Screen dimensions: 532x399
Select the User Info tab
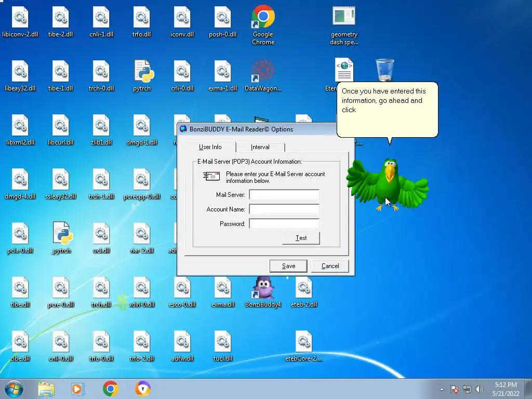tap(210, 147)
